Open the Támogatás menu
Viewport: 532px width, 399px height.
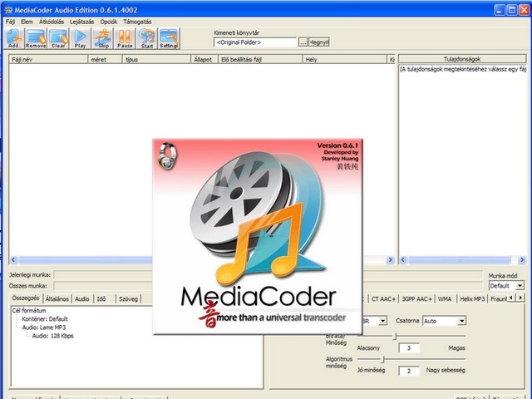137,22
